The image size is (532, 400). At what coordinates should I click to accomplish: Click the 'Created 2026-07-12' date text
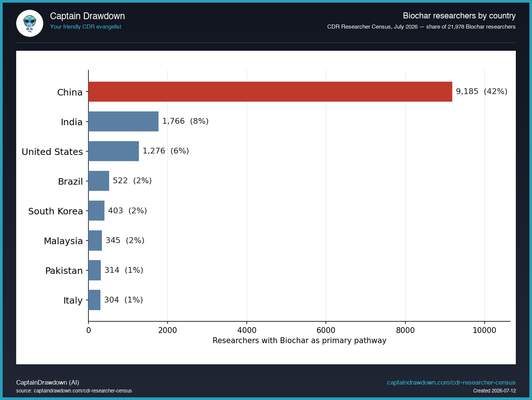pyautogui.click(x=494, y=391)
